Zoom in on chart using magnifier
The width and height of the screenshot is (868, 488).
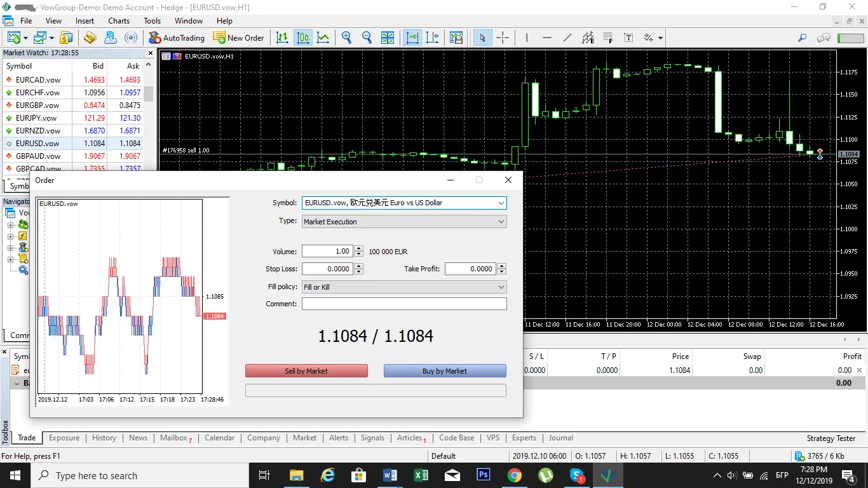346,37
